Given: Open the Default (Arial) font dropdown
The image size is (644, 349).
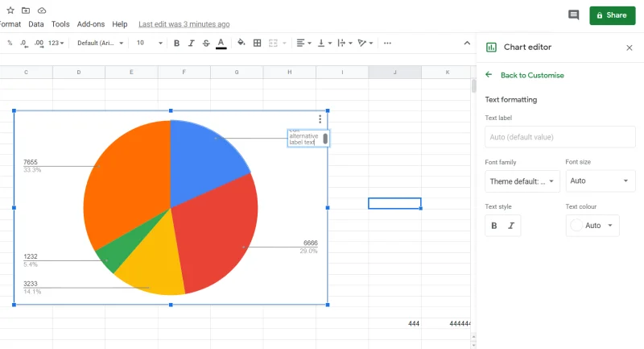Looking at the screenshot, I should click(100, 43).
